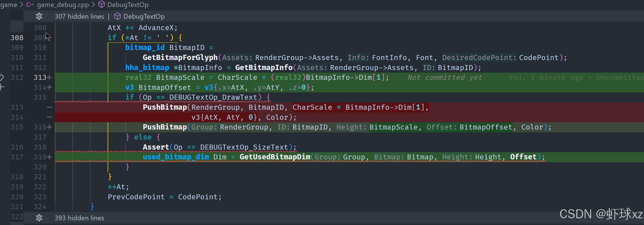This screenshot has height=225, width=644.
Task: Click the 'else' keyword
Action: 143,137
